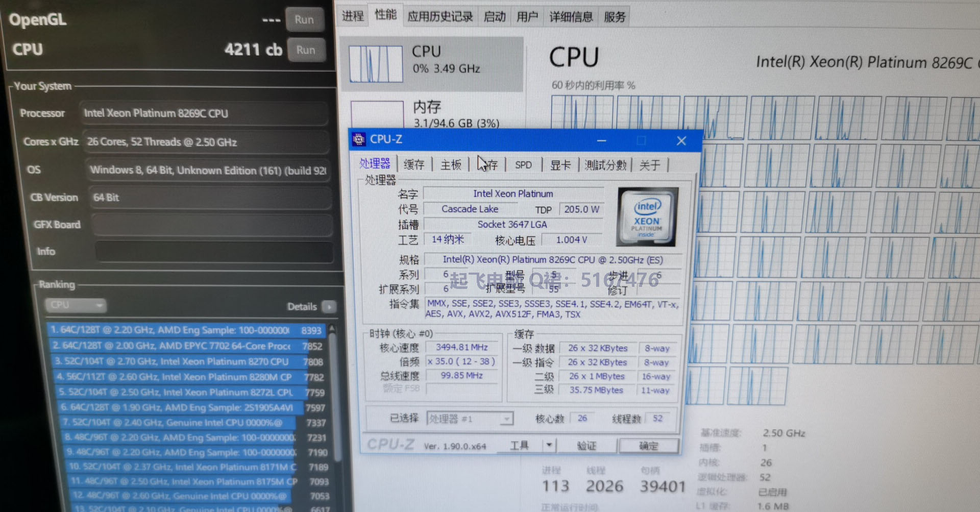The image size is (980, 512).
Task: Open the 服务 tab in Task Manager
Action: click(615, 17)
